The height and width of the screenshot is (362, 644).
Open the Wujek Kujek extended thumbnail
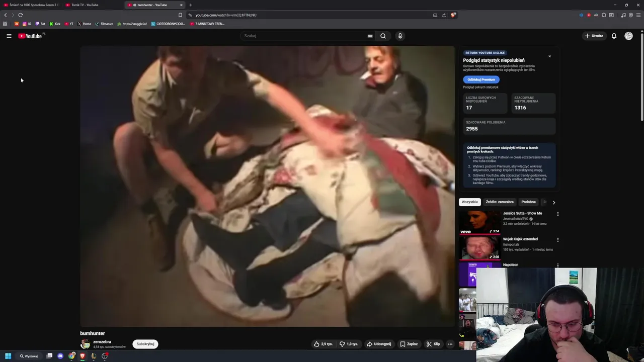480,248
